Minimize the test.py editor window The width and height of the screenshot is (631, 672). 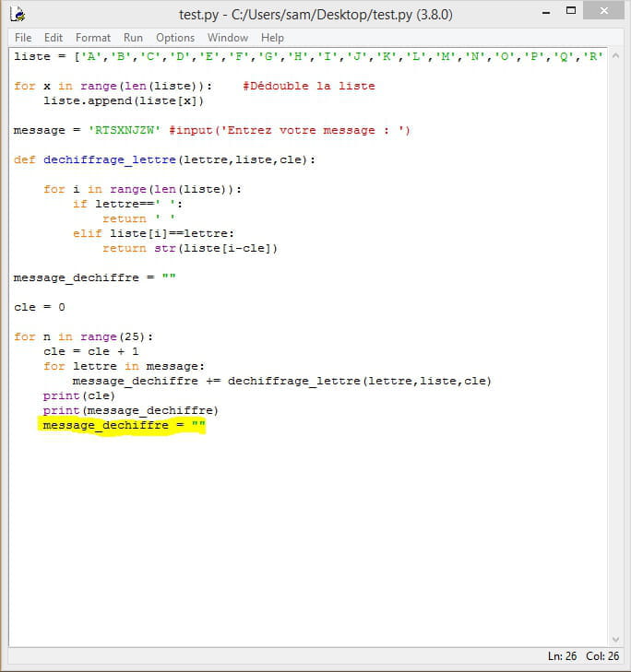(x=546, y=12)
